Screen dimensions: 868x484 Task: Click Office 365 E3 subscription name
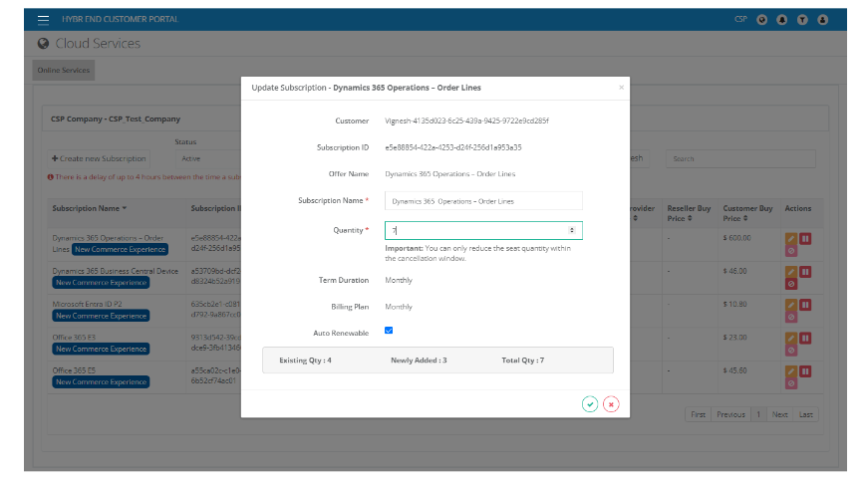[74, 338]
